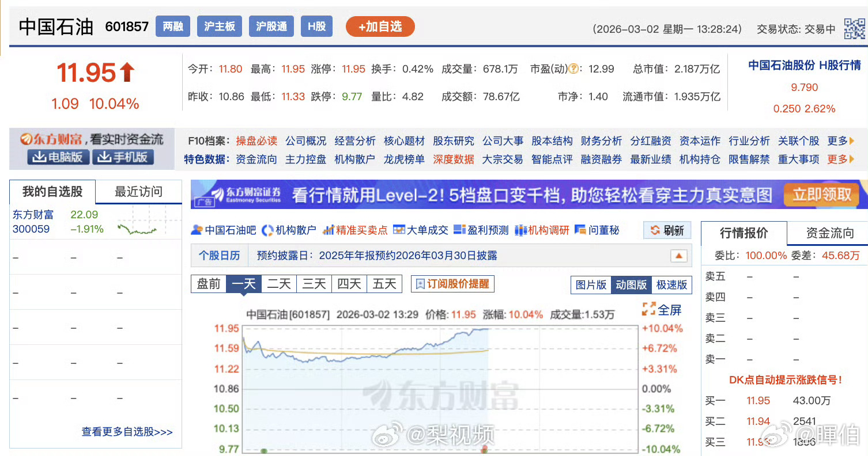Switch chart mode to 动图版
Screen dimensions: 868x456
click(x=631, y=284)
